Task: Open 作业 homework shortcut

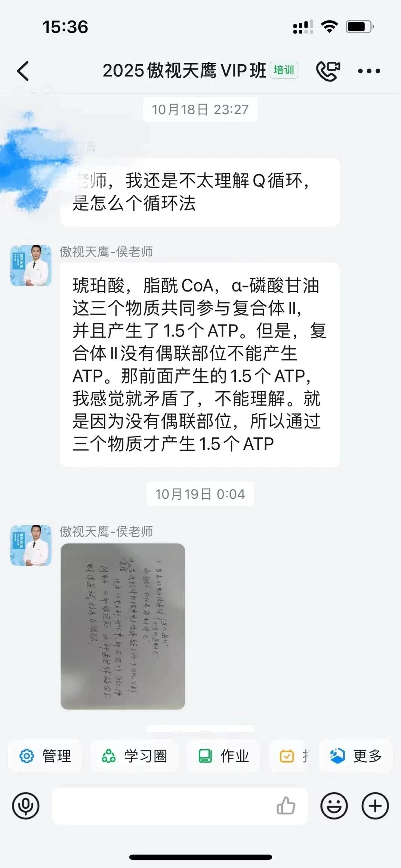Action: pos(223,756)
